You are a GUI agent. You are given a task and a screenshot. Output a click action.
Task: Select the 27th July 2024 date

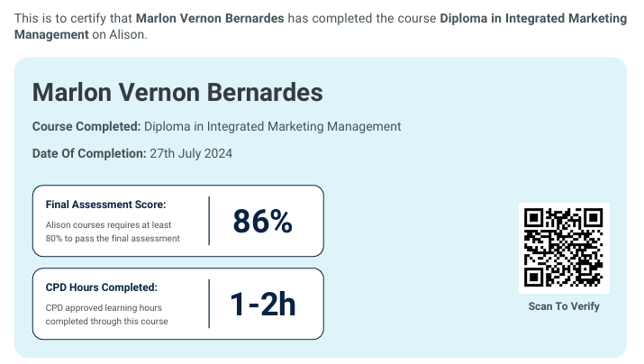point(191,153)
